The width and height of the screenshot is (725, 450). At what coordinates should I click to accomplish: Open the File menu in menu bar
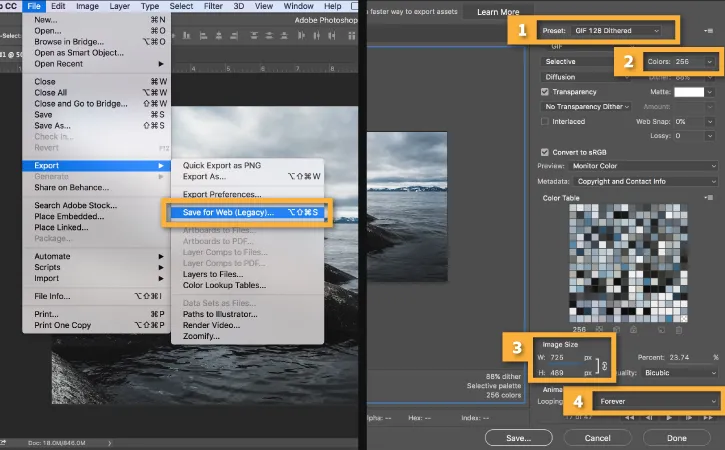[33, 6]
